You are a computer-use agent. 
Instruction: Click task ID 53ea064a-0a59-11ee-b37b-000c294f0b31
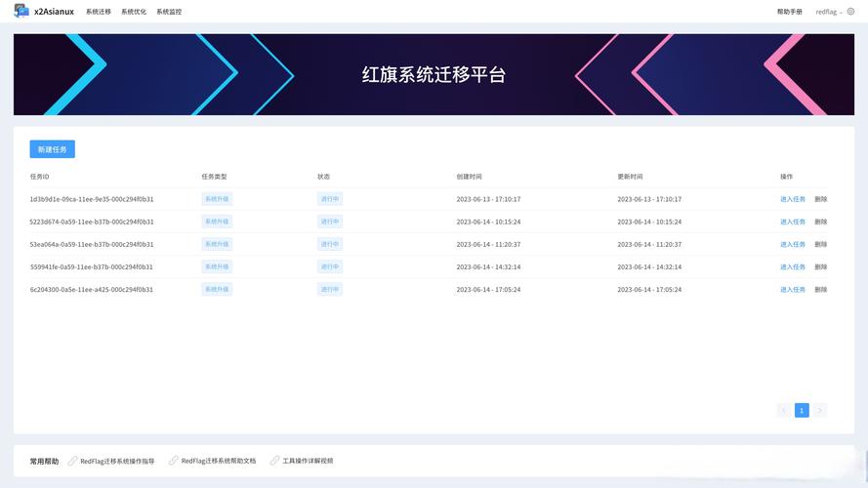coord(92,245)
